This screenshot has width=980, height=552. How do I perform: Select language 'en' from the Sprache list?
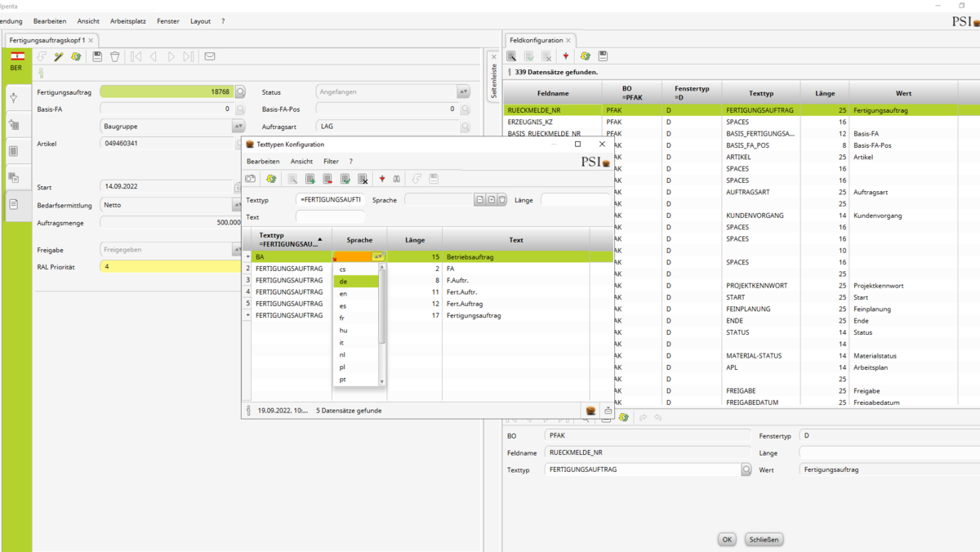pyautogui.click(x=344, y=293)
